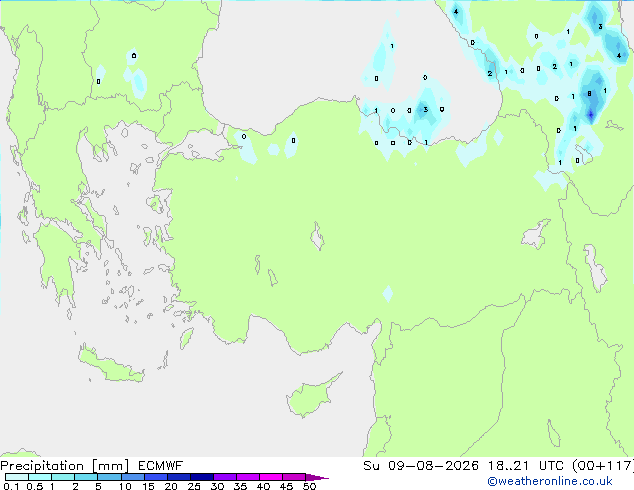Pick the 30–35 mm purple legend swatch
The width and height of the screenshot is (634, 490).
pyautogui.click(x=225, y=477)
